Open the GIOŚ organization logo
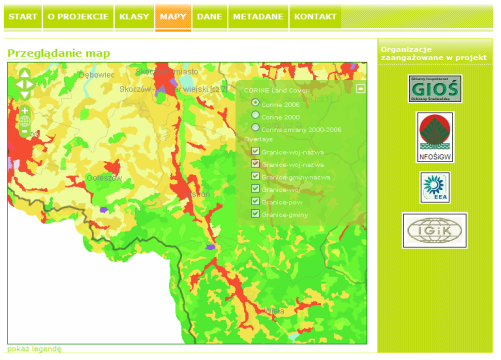 (435, 89)
